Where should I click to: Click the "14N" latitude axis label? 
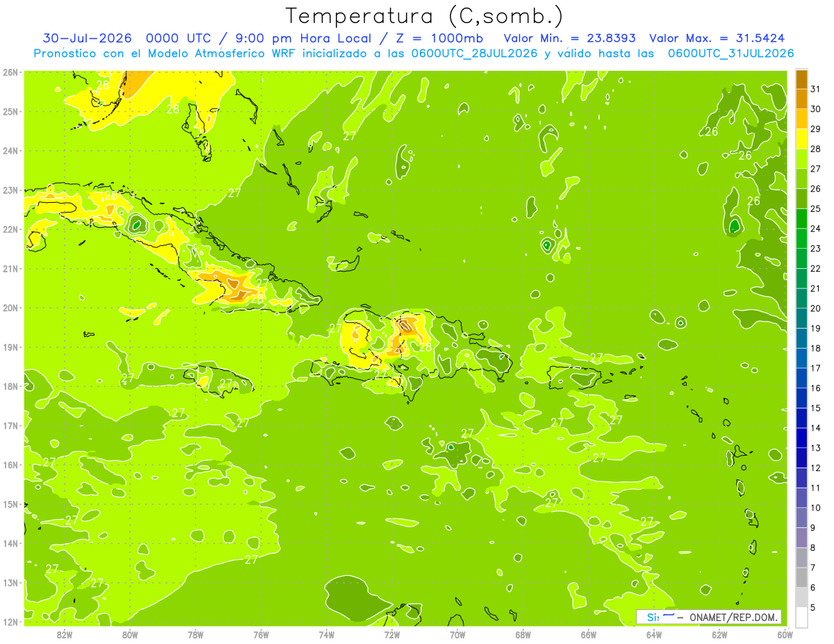coord(10,543)
